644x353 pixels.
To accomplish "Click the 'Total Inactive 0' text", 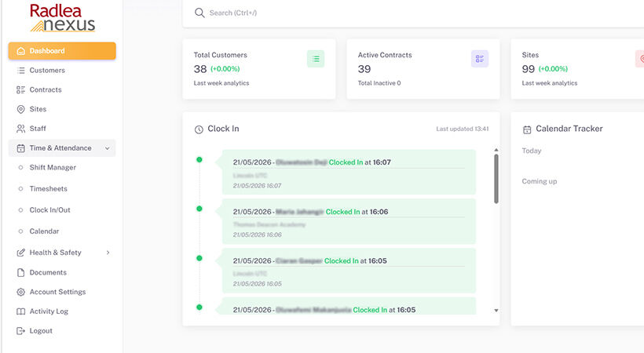I will coord(379,83).
